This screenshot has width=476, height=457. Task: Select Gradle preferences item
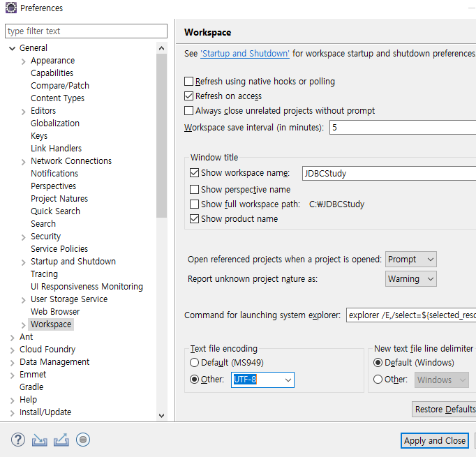31,387
